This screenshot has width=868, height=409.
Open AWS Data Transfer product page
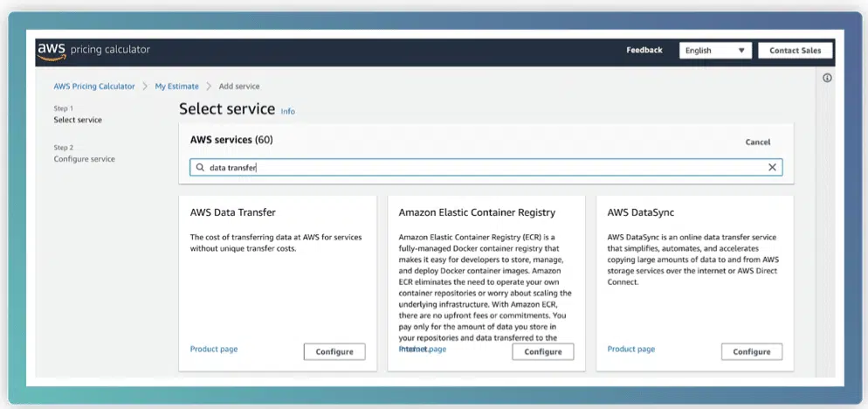(214, 350)
